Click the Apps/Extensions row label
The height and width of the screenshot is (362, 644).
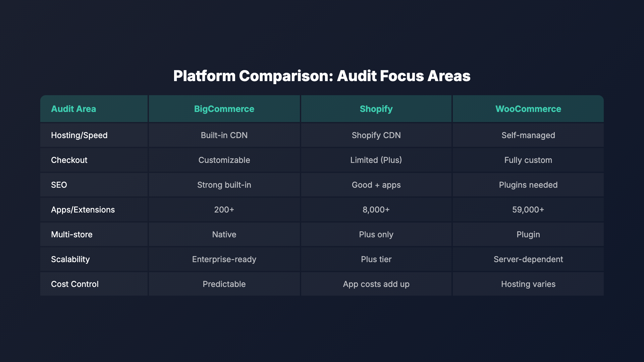pos(83,209)
